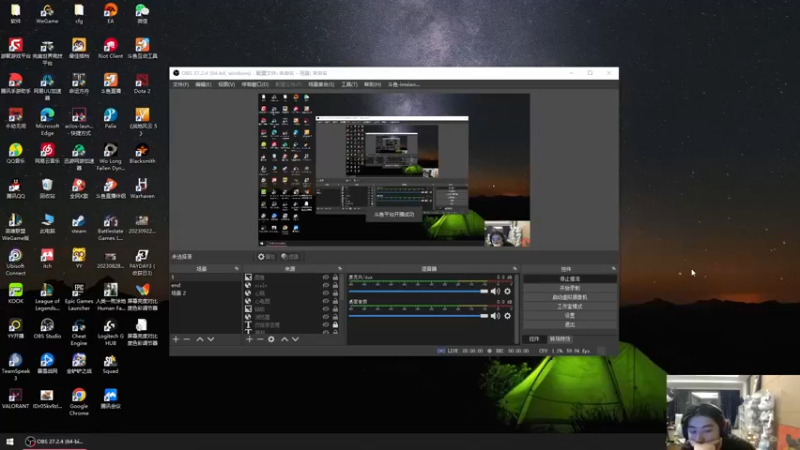Screen dimensions: 800x450
Task: Click 退出 exit button in Controls
Action: (570, 324)
